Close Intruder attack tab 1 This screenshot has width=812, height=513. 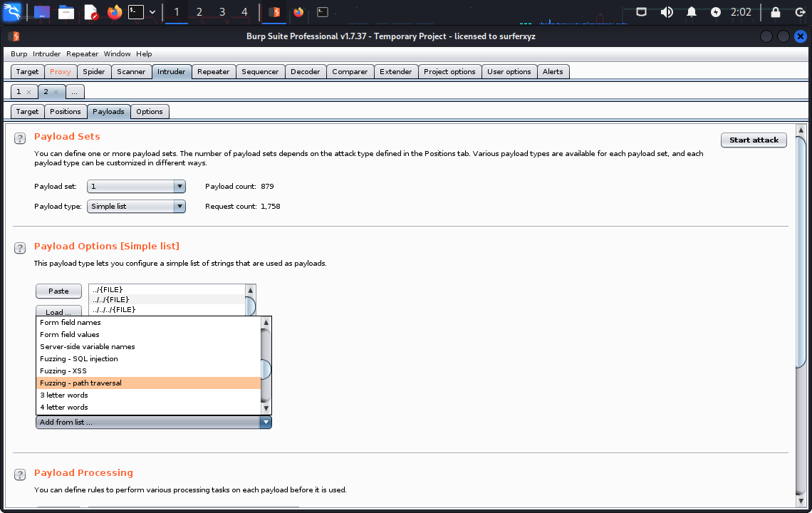(29, 92)
